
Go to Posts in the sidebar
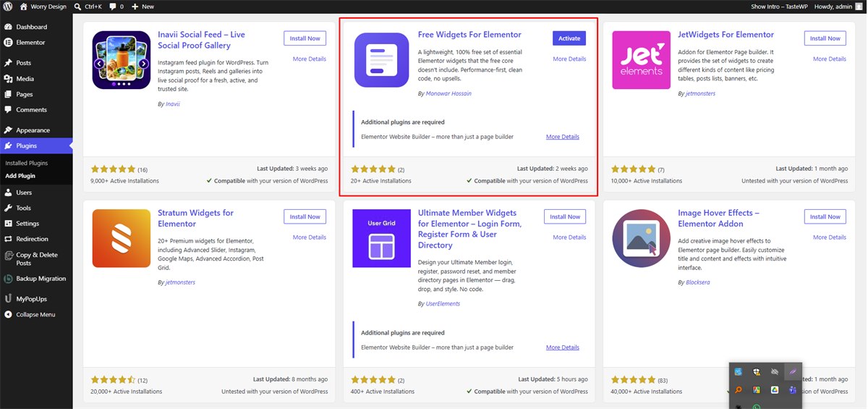(x=36, y=63)
